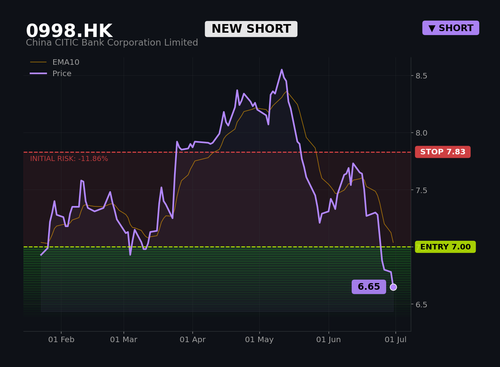Image resolution: width=500 pixels, height=367 pixels.
Task: Click the NEW SHORT badge
Action: (251, 29)
